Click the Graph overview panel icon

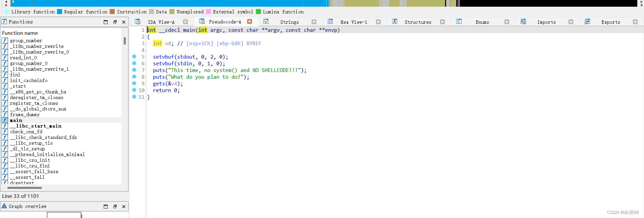[x=4, y=206]
